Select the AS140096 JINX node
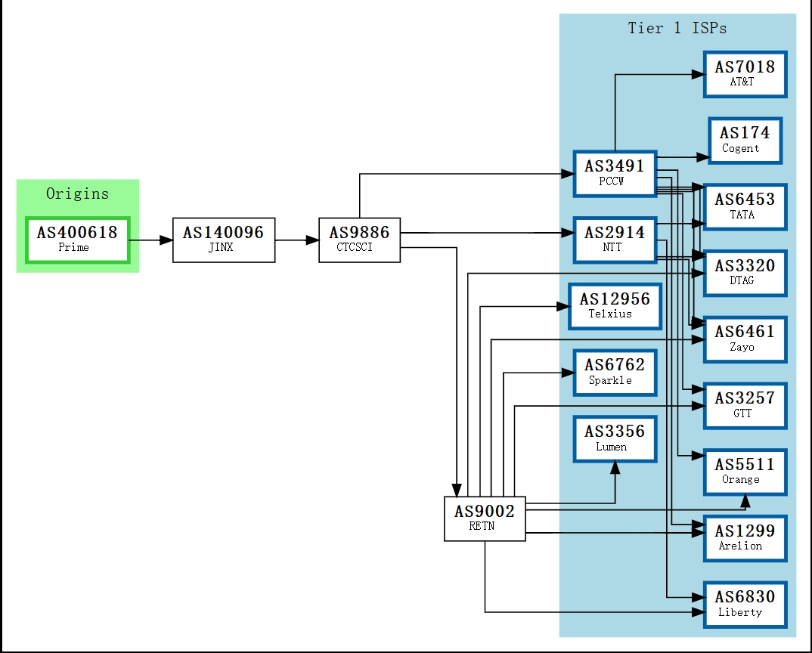Screen dimensions: 812x653 click(x=224, y=240)
